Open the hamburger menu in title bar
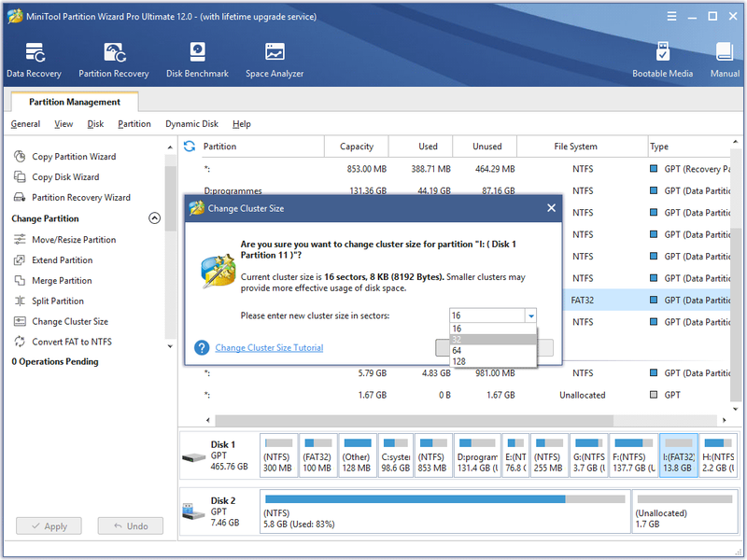The height and width of the screenshot is (560, 747). 671,17
